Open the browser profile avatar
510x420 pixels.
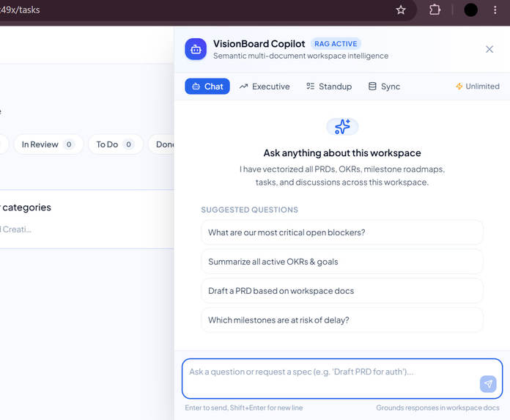pos(470,10)
